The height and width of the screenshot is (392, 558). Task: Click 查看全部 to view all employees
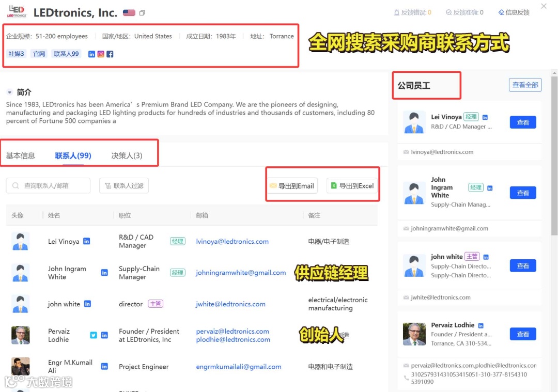(x=525, y=85)
